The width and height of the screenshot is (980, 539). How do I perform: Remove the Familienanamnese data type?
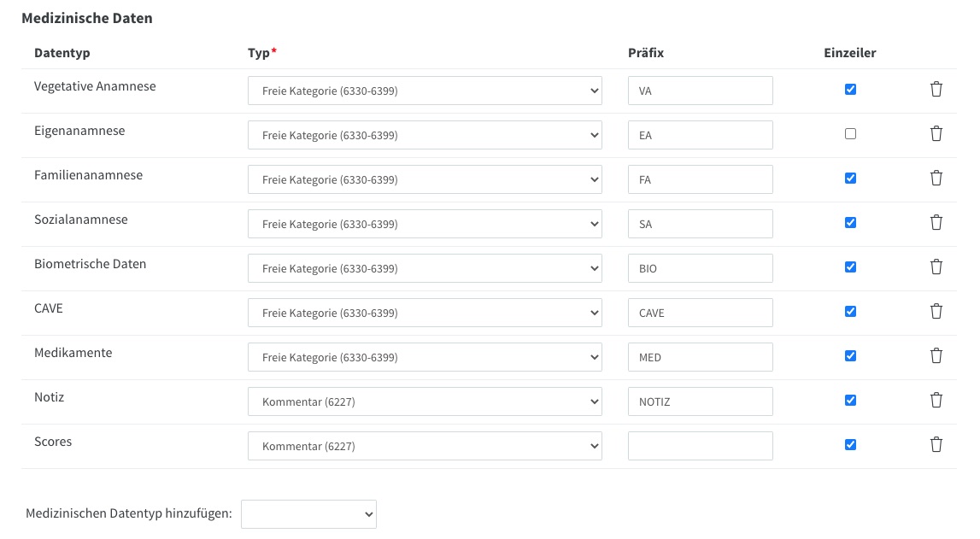coord(936,179)
